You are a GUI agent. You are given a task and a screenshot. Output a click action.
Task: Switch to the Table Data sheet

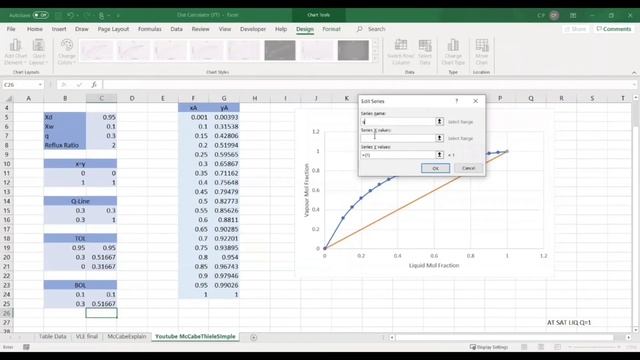(x=53, y=337)
